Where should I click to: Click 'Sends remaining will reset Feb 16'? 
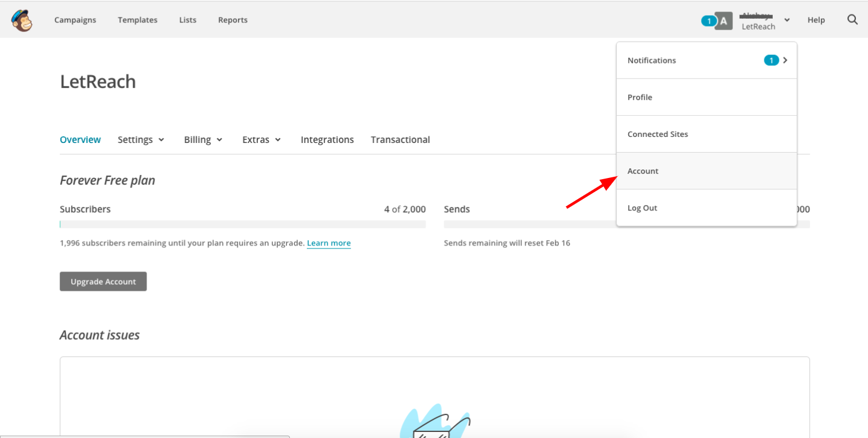tap(507, 243)
